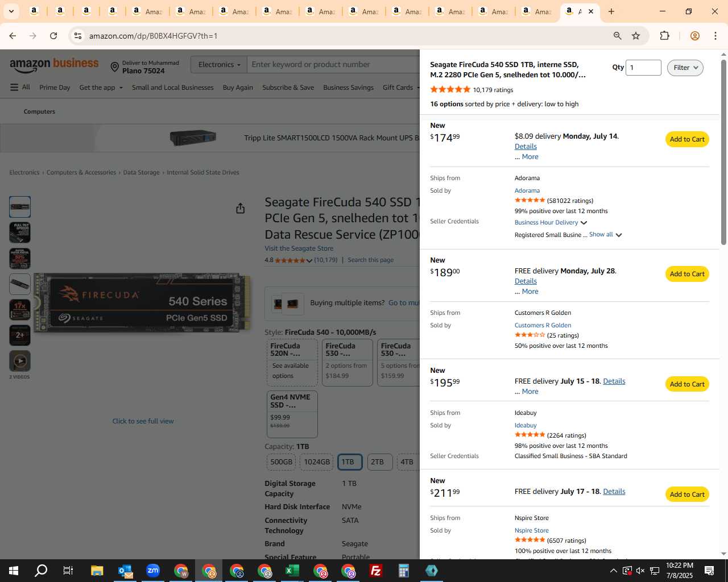
Task: Click the browser address bar
Action: point(341,36)
